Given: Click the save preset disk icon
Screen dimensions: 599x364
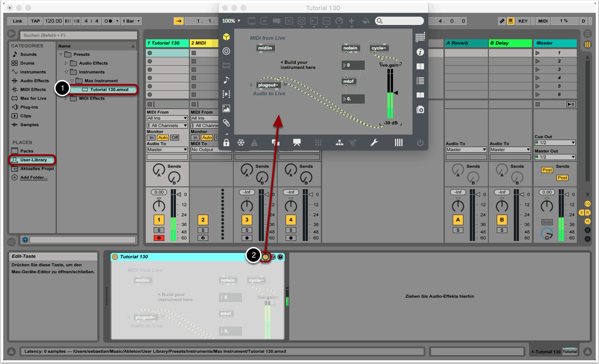Looking at the screenshot, I should (280, 257).
